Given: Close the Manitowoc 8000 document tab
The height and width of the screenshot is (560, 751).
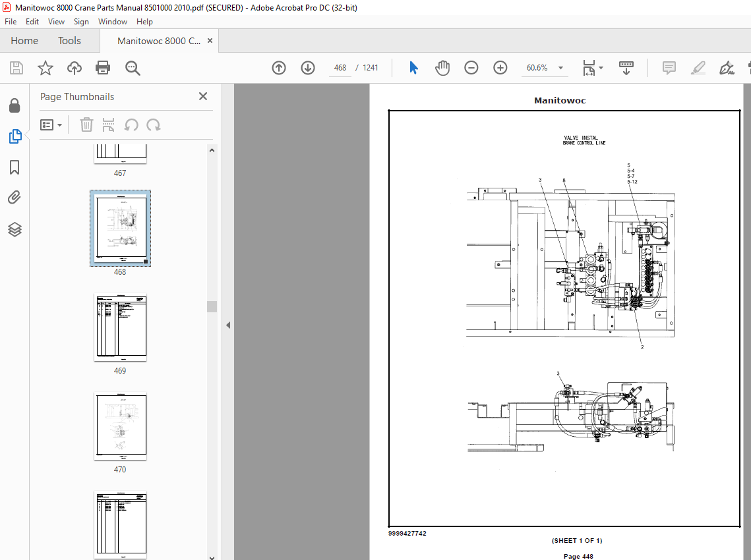Looking at the screenshot, I should (210, 41).
